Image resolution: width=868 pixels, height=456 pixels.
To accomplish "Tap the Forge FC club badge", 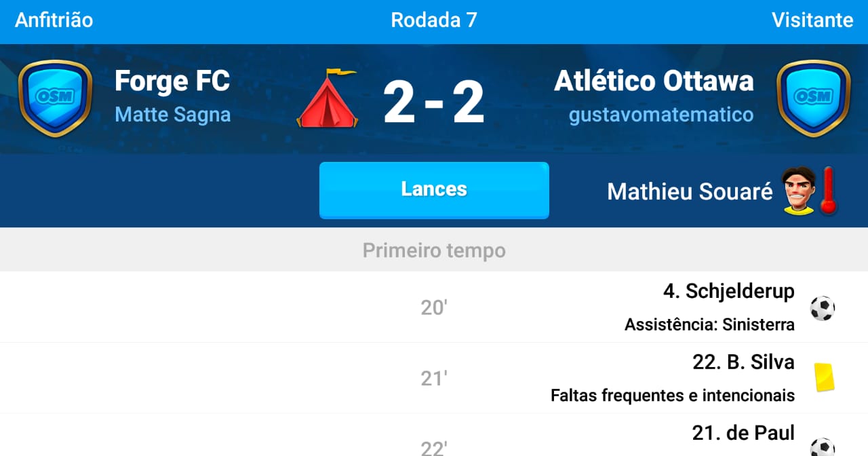I will click(x=55, y=98).
